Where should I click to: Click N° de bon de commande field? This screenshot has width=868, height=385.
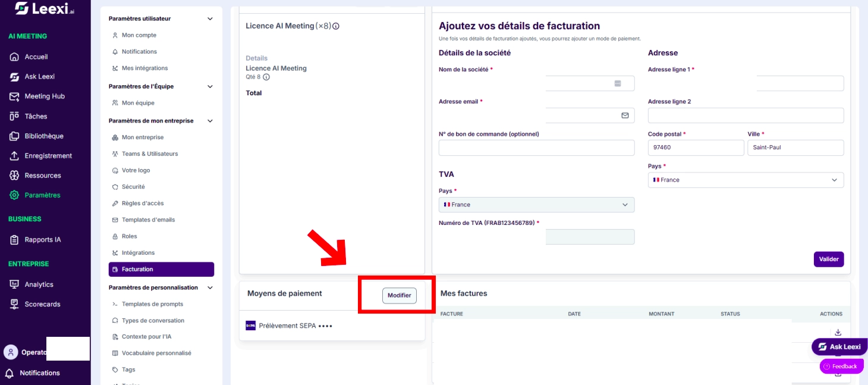click(537, 148)
